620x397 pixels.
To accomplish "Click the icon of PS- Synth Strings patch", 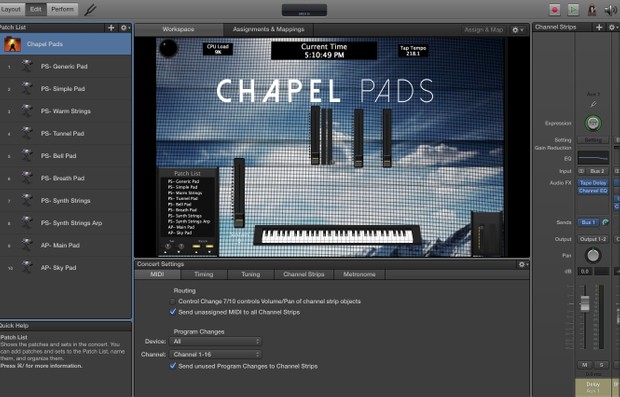I will (x=27, y=200).
